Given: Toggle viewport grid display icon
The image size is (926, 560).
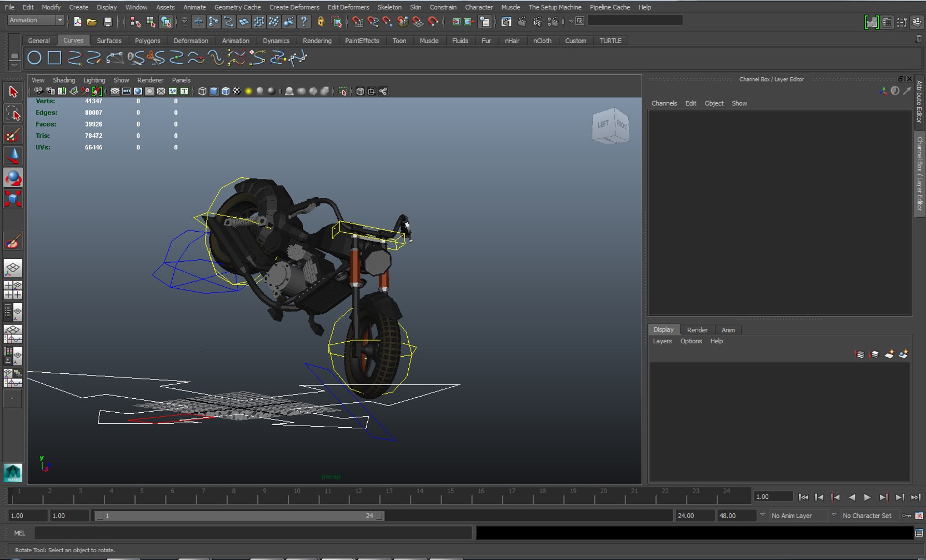Looking at the screenshot, I should pyautogui.click(x=115, y=91).
